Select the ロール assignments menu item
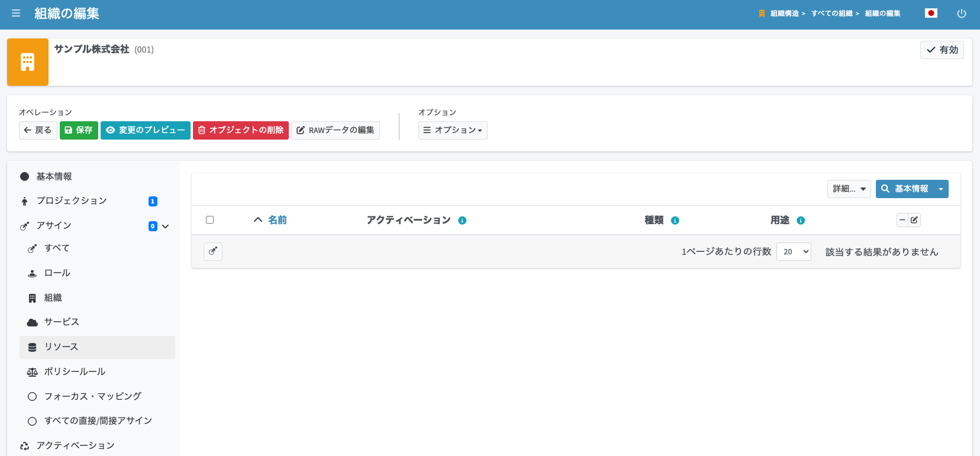The image size is (980, 456). pyautogui.click(x=97, y=273)
